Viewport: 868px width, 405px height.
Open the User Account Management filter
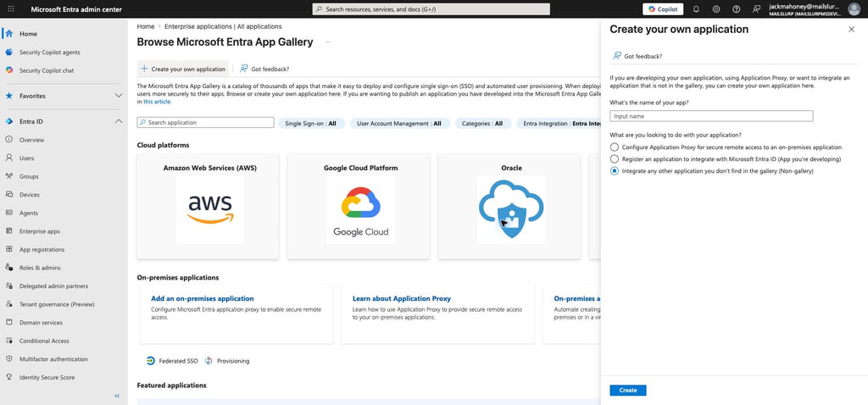(400, 124)
